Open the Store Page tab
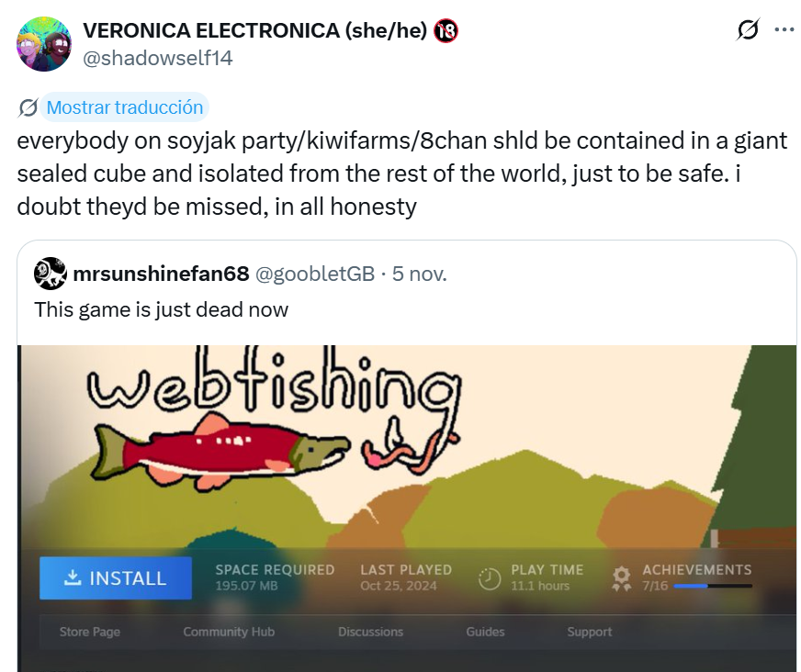This screenshot has width=801, height=672. [x=90, y=632]
